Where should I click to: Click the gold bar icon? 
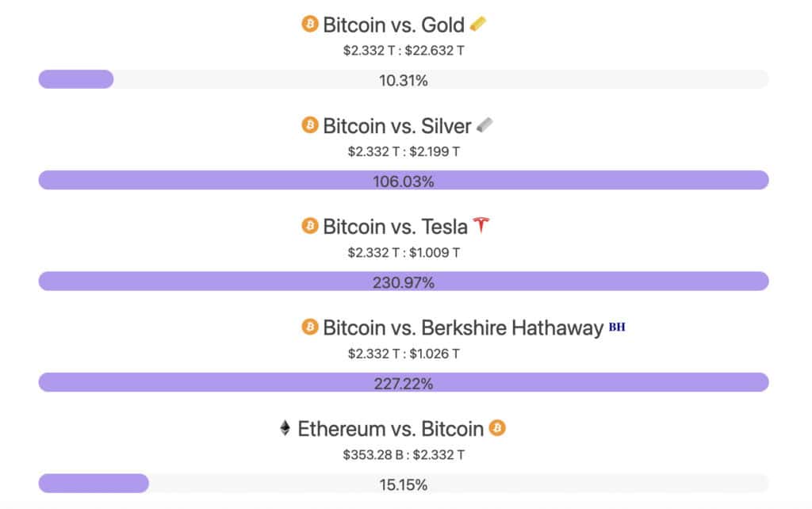[478, 24]
